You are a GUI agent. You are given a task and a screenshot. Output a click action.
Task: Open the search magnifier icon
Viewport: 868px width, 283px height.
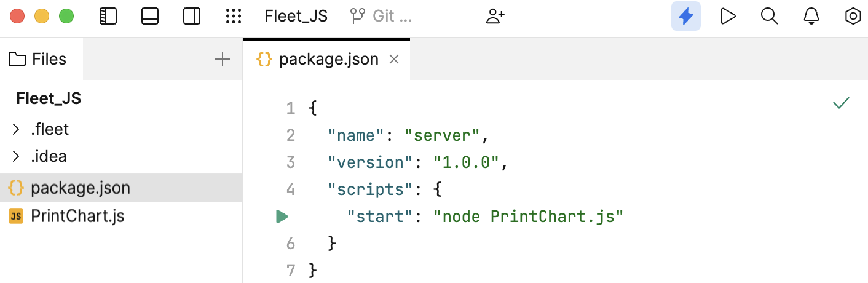[770, 17]
